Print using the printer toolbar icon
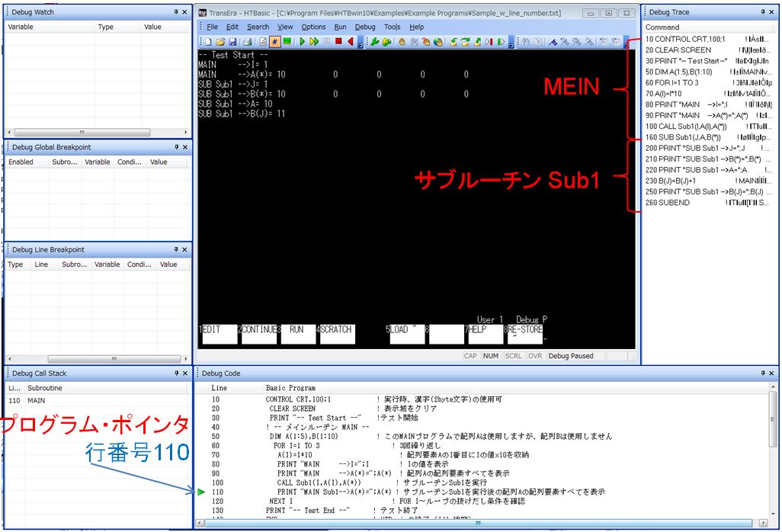Viewport: 782px width, 532px height. click(248, 42)
